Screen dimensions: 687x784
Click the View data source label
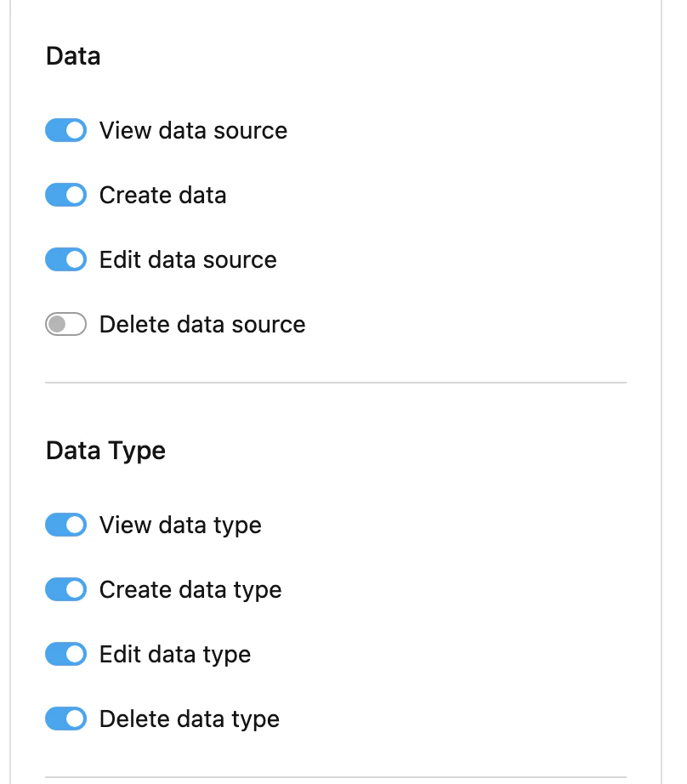click(193, 130)
